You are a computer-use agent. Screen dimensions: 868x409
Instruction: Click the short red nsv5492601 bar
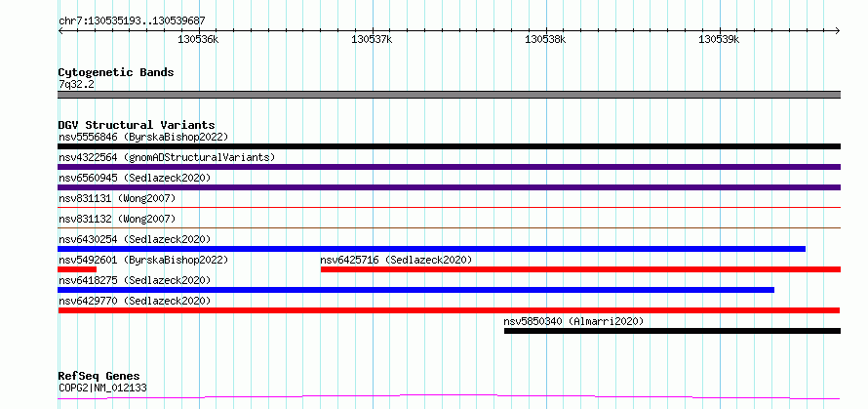pyautogui.click(x=77, y=269)
